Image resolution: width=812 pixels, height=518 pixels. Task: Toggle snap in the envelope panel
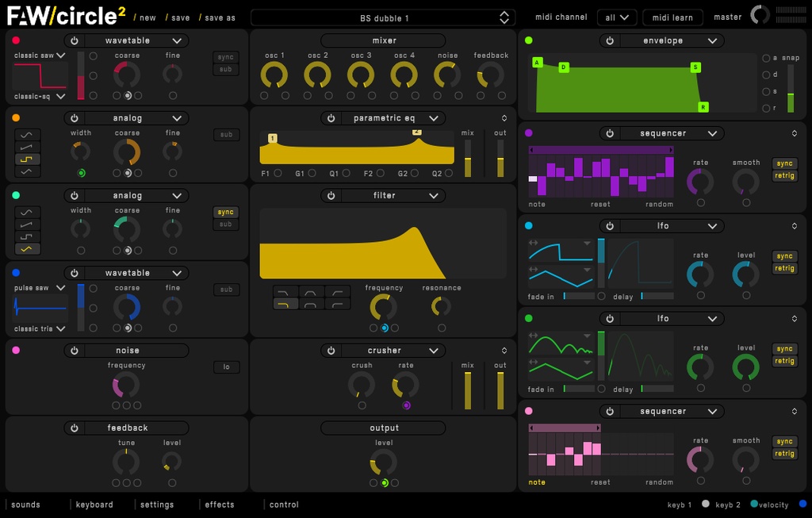pos(791,58)
